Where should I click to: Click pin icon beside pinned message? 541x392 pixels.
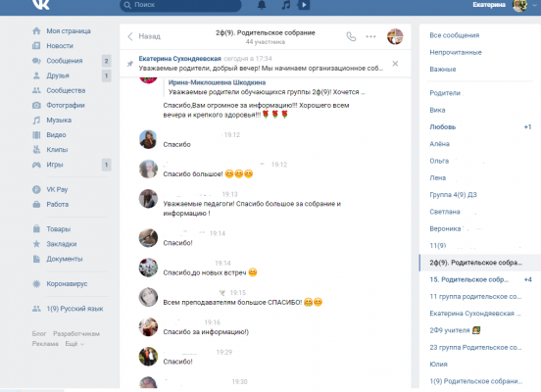(x=130, y=64)
